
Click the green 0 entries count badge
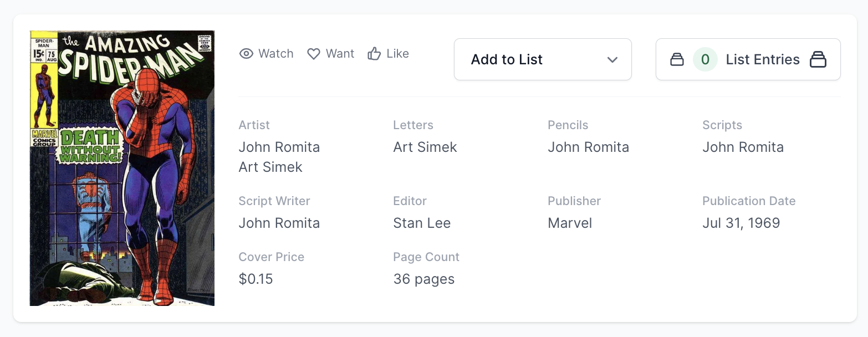click(705, 59)
